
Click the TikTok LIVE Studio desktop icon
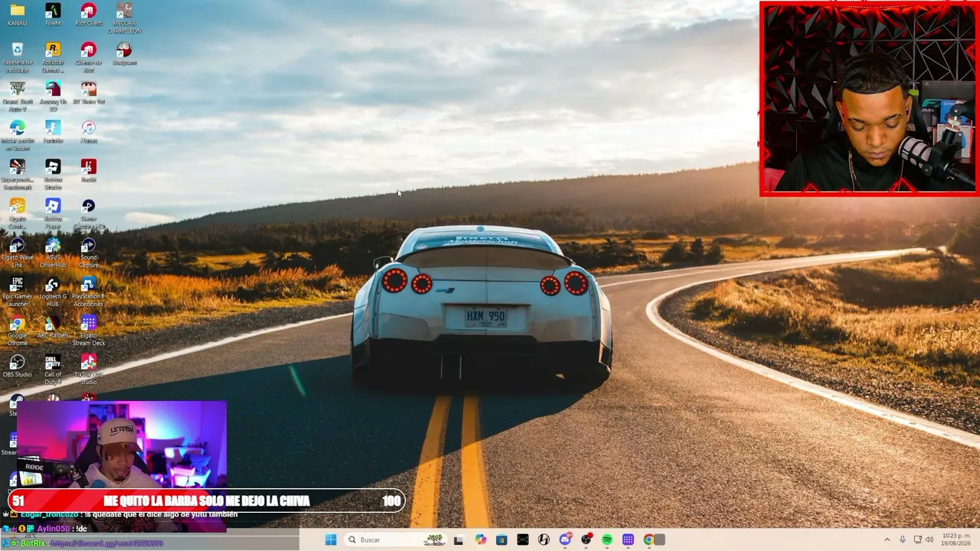pos(88,370)
